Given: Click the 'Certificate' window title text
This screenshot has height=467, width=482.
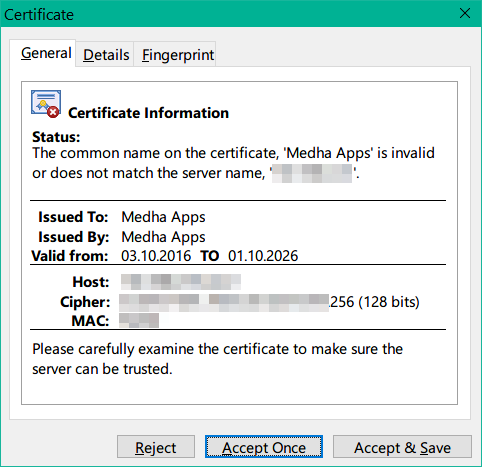Looking at the screenshot, I should (x=39, y=15).
